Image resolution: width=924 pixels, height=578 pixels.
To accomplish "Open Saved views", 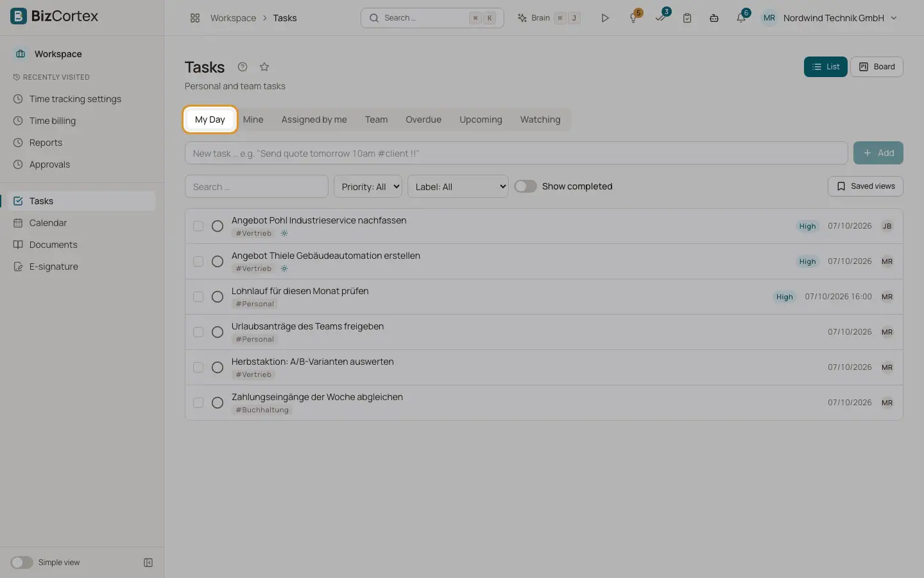I will tap(866, 186).
